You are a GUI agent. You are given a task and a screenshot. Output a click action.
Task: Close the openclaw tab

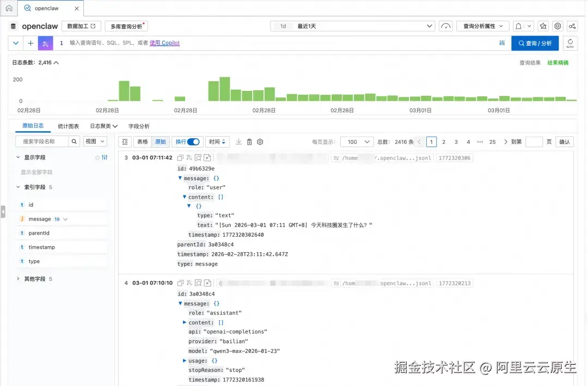(77, 8)
